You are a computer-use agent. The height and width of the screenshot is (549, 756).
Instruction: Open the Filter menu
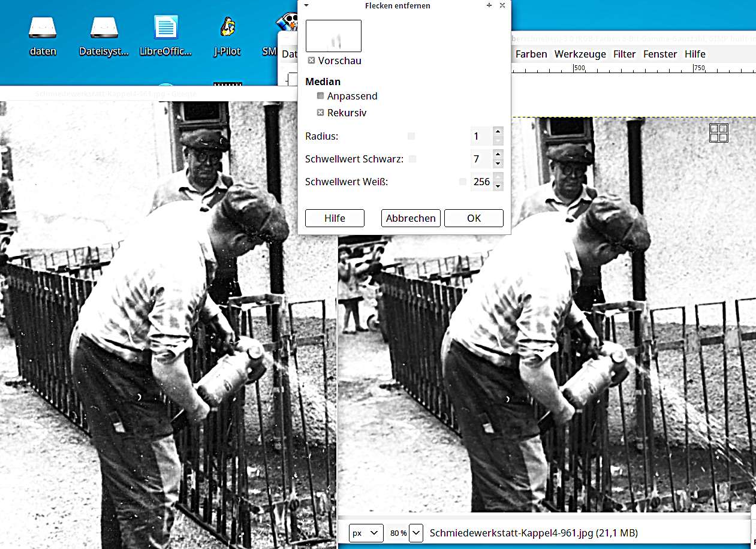coord(624,54)
